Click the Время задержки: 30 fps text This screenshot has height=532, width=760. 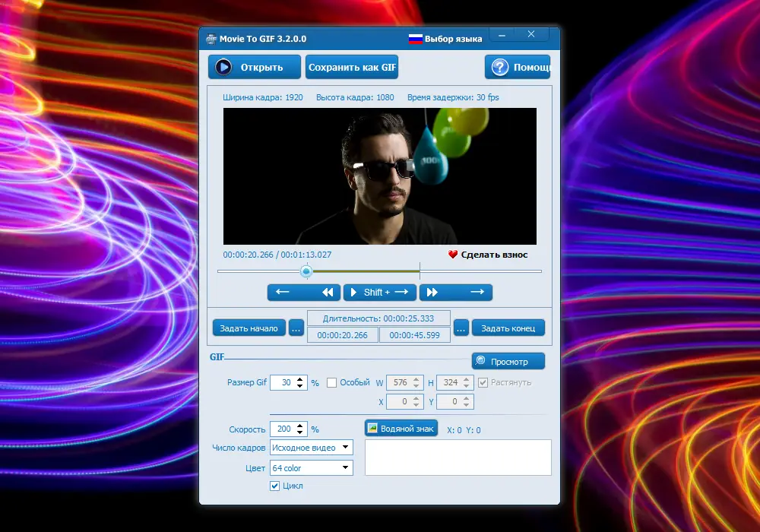(453, 97)
